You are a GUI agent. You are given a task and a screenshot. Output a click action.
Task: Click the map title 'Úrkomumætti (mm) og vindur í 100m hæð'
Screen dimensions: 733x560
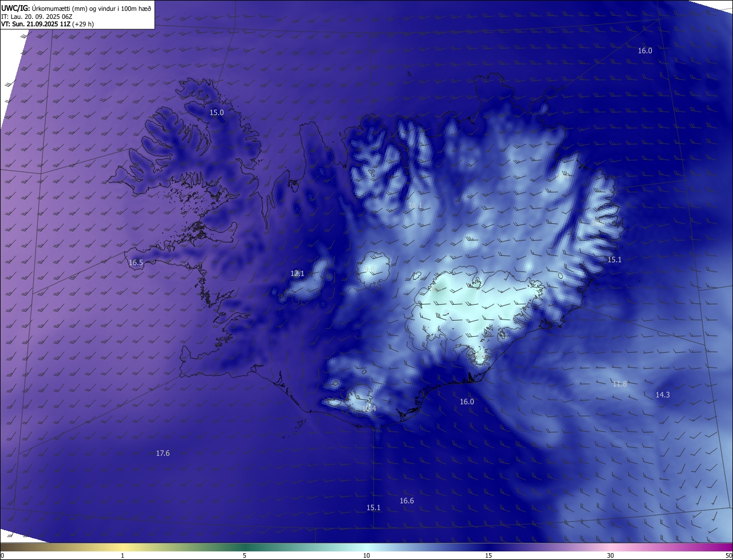(91, 7)
